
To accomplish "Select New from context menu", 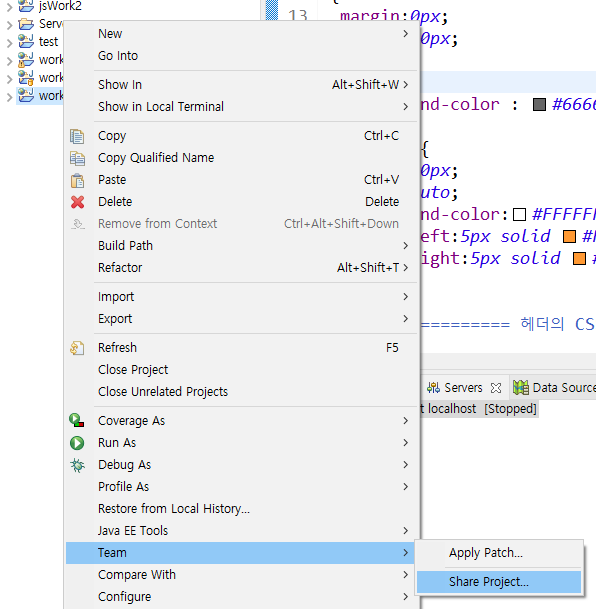I will (243, 34).
